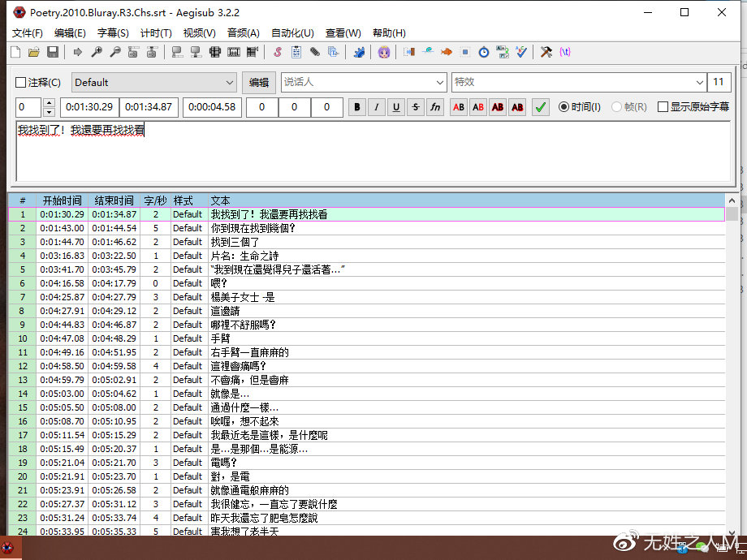This screenshot has width=747, height=560.
Task: Pick the primary AB color swatch
Action: (457, 106)
